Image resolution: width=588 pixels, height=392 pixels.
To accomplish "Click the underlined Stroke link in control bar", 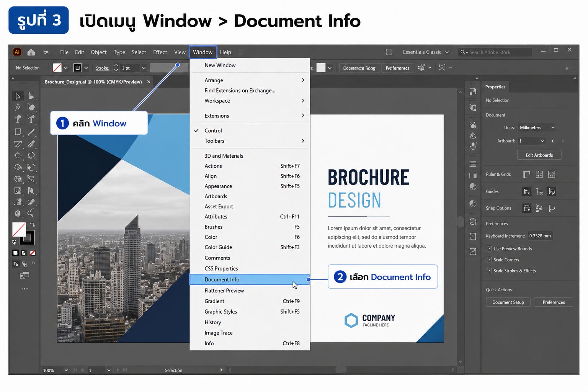I will pyautogui.click(x=103, y=68).
